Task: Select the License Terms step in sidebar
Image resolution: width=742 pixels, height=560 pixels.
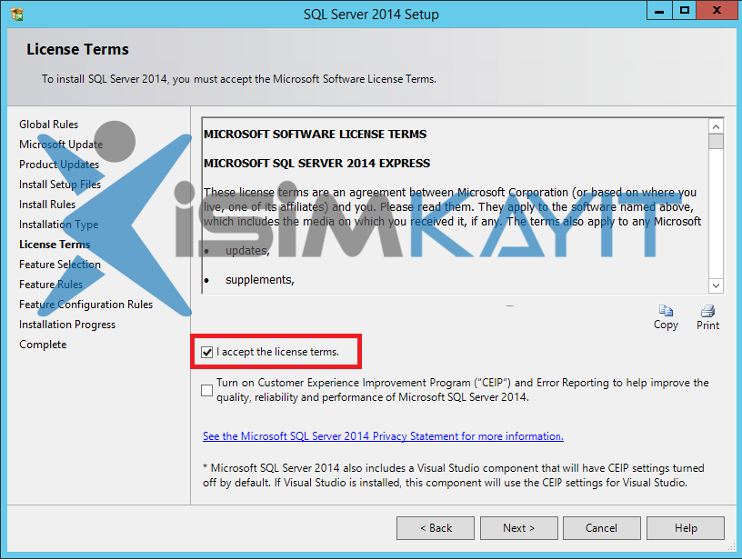Action: (55, 245)
